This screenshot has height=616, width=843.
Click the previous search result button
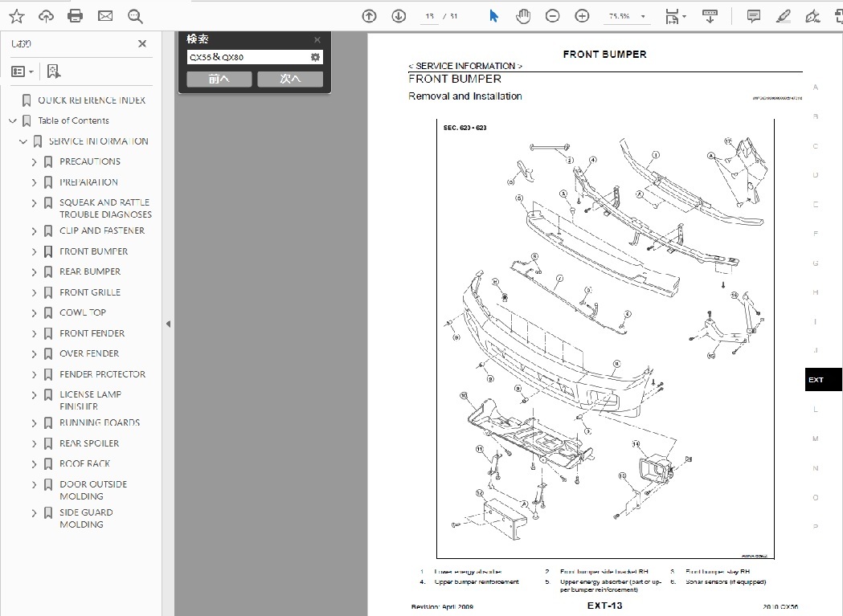pyautogui.click(x=219, y=79)
